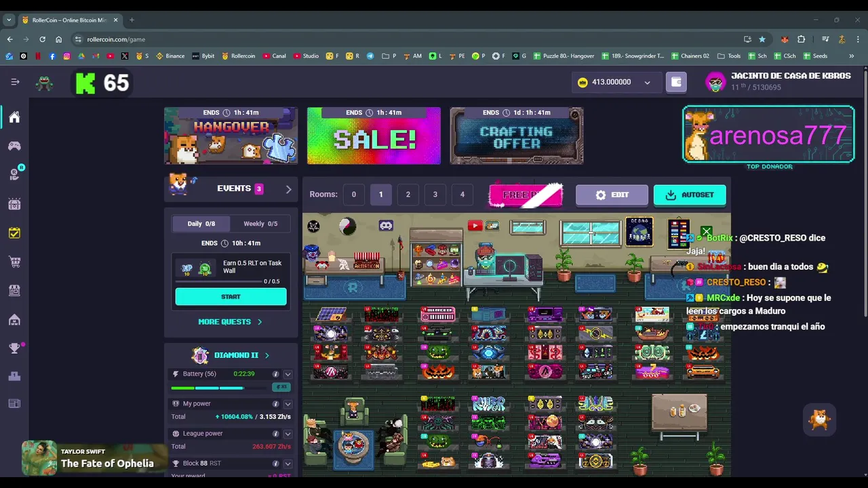Show more bookmarks with the overflow chevron

pyautogui.click(x=851, y=56)
